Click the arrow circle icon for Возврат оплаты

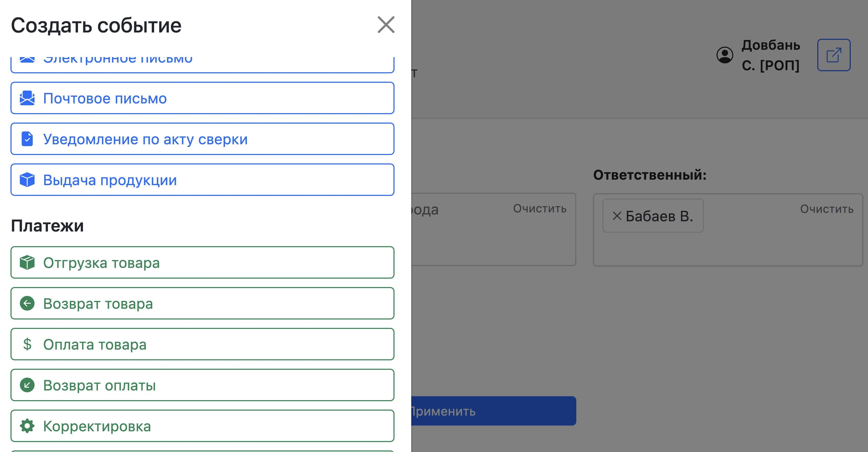point(27,385)
